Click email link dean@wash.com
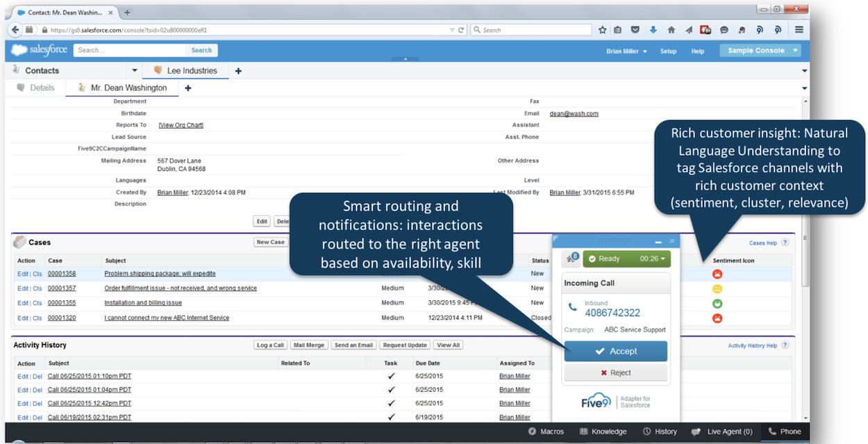The width and height of the screenshot is (868, 444). point(574,113)
